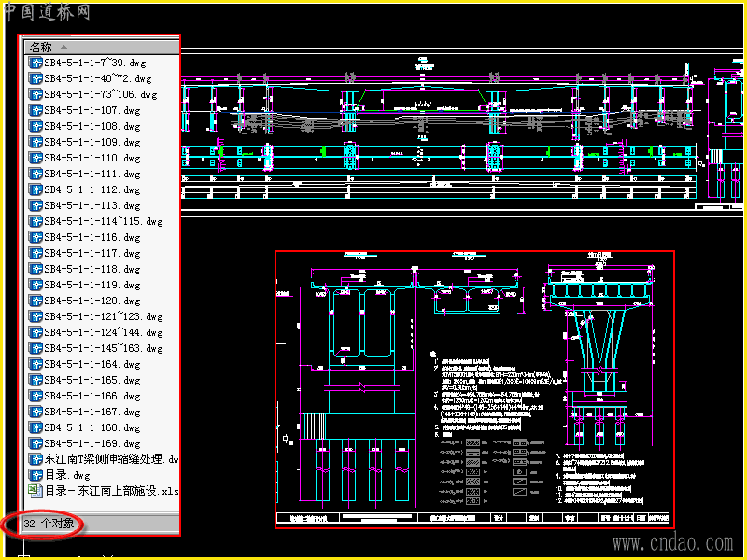
Task: Select the icon of 东江南T梁侧伸缩缝处理 file
Action: coord(35,459)
